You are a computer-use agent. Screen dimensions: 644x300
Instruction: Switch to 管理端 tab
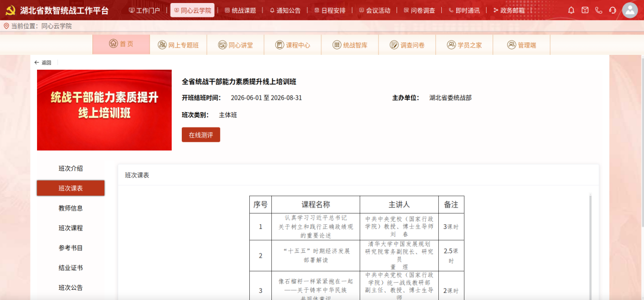521,45
